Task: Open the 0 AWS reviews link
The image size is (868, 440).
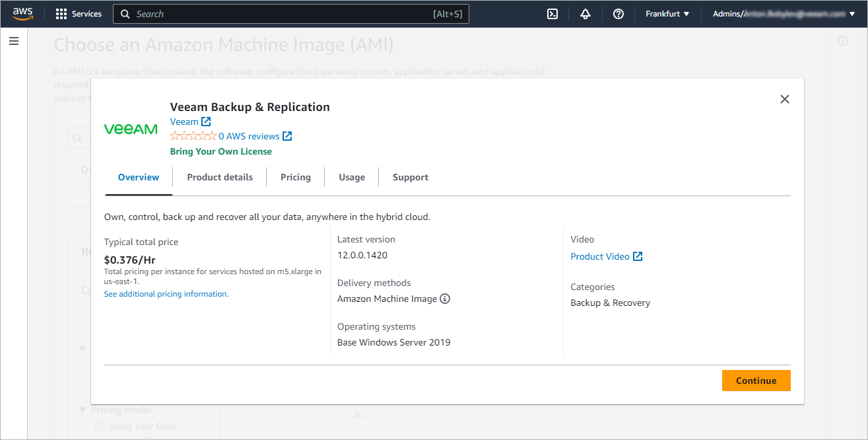Action: tap(249, 136)
